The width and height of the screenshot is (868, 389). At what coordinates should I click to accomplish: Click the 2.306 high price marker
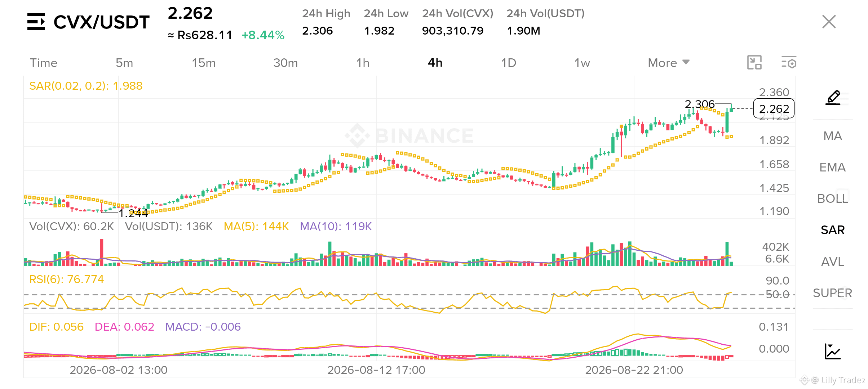coord(700,104)
